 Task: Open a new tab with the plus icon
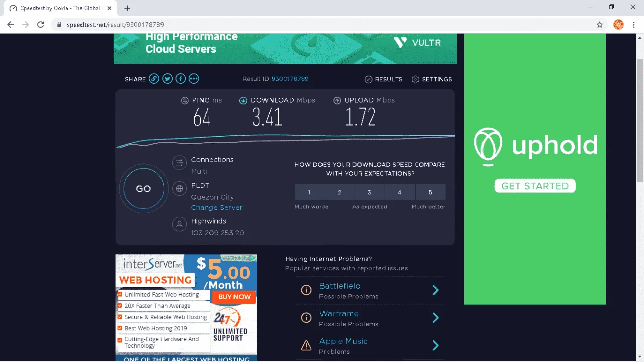click(x=127, y=8)
